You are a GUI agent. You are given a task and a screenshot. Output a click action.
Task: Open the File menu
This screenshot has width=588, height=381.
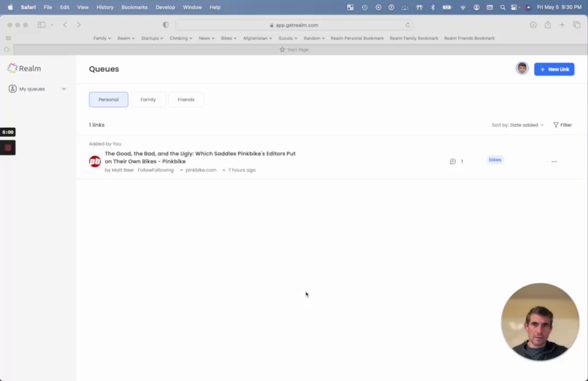pyautogui.click(x=48, y=7)
